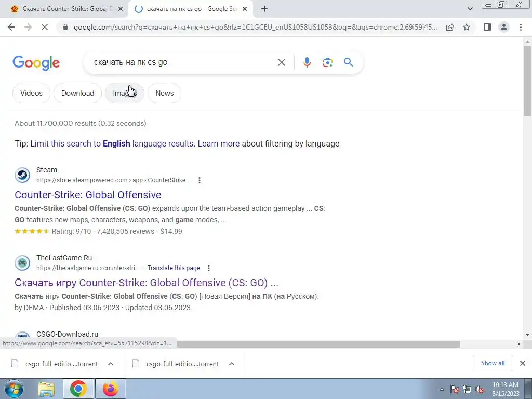Close the Google Search tab
Image resolution: width=532 pixels, height=399 pixels.
coord(245,9)
